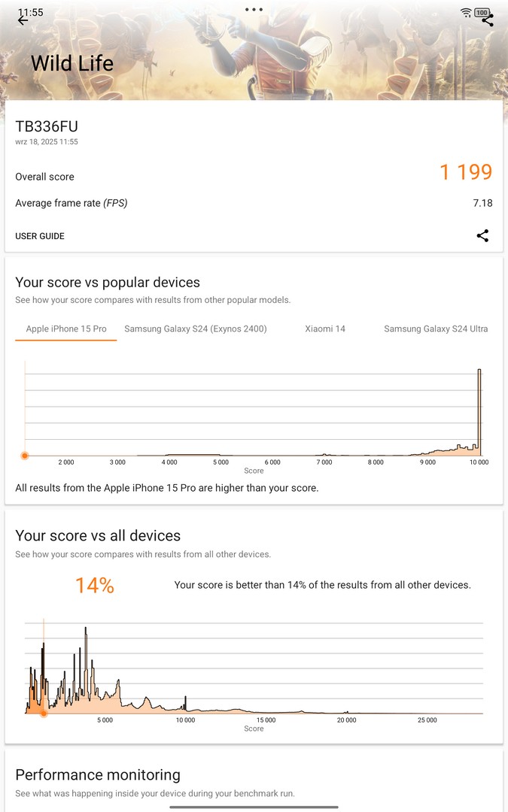Switch to the Xiaomi 14 tab
This screenshot has height=812, width=508.
click(x=325, y=329)
